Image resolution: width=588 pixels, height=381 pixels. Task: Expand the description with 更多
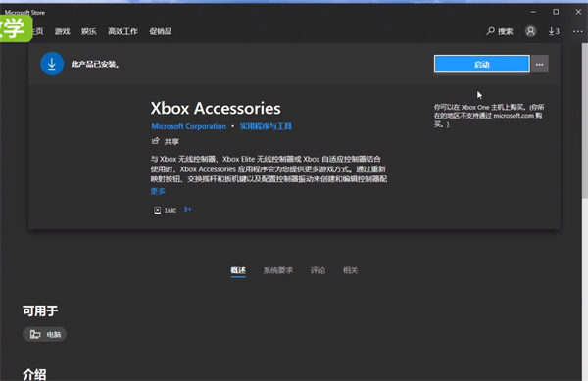[x=158, y=191]
